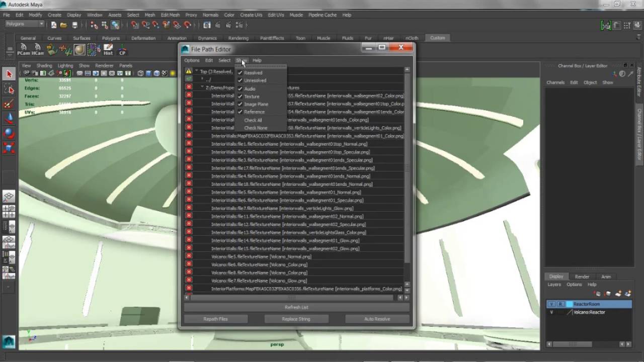644x362 pixels.
Task: Click the Maya logo icon at bottom left
Action: 9,341
